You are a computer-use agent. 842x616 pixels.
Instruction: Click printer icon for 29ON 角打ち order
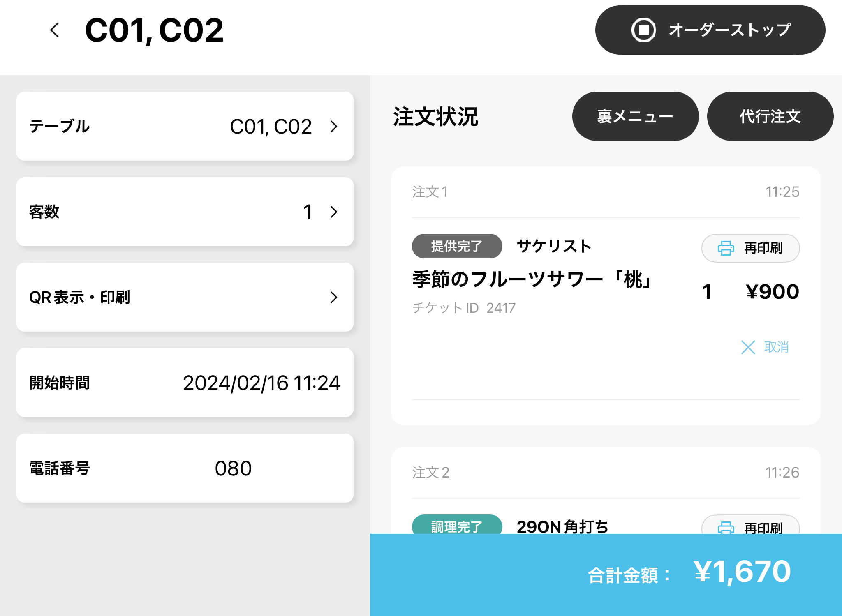tap(726, 527)
